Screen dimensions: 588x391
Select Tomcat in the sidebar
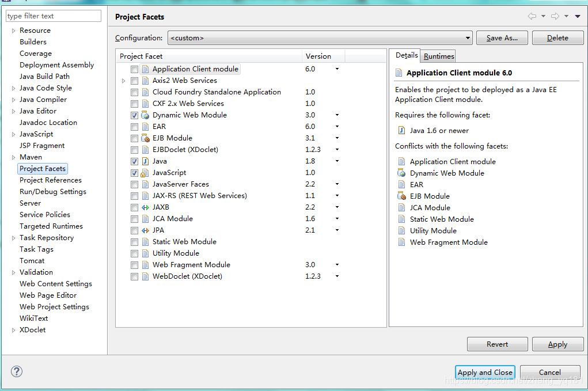[32, 260]
